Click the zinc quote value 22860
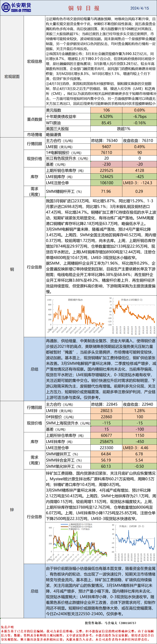The width and height of the screenshot is (157, 644). 106,417
